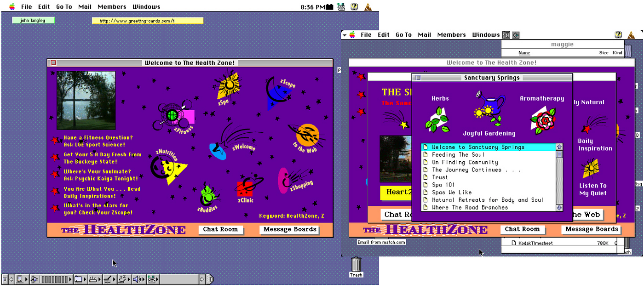This screenshot has width=644, height=289.
Task: Open the File menu beside the 8:36 PM clock
Action: pyautogui.click(x=27, y=6)
